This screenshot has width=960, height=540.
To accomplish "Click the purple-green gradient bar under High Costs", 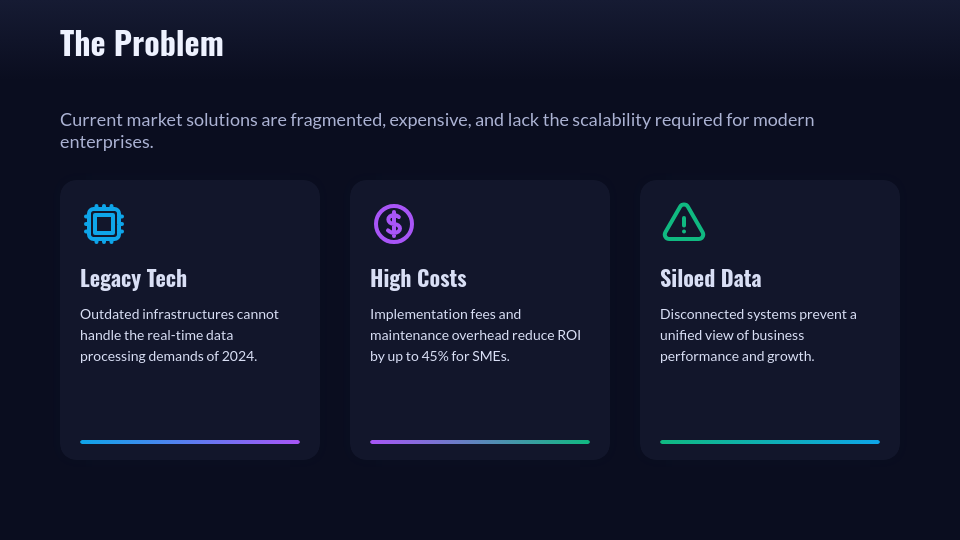I will (x=480, y=441).
